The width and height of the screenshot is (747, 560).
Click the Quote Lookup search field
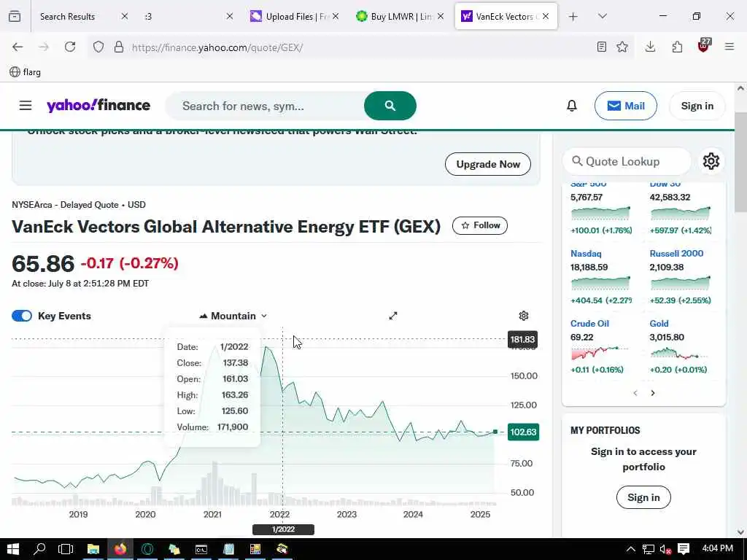click(x=627, y=161)
